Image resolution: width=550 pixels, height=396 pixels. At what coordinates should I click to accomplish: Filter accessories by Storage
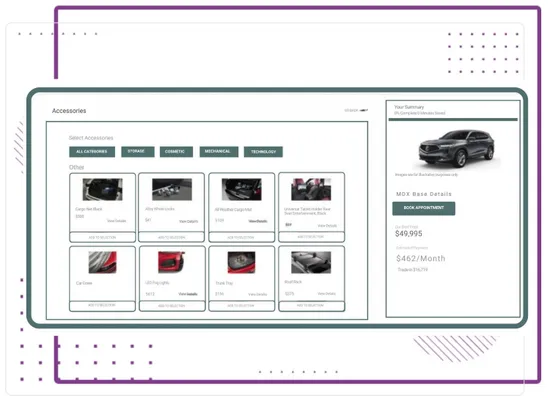[x=138, y=152]
